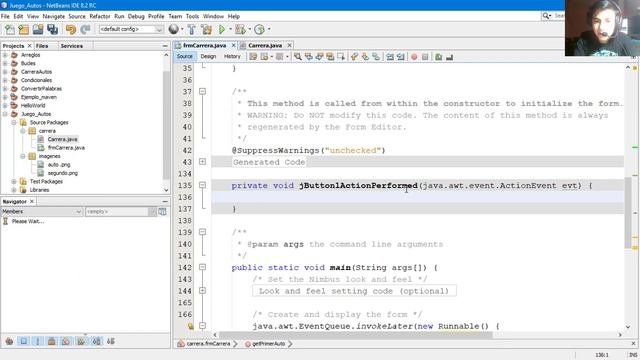The height and width of the screenshot is (360, 640).
Task: Expand Look and feel code fold at line 144
Action: (x=202, y=291)
